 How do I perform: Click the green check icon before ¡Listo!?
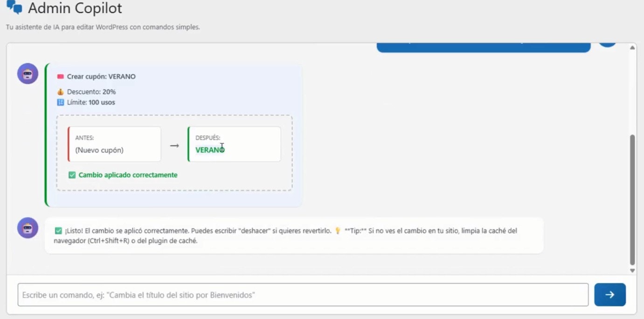click(x=58, y=231)
